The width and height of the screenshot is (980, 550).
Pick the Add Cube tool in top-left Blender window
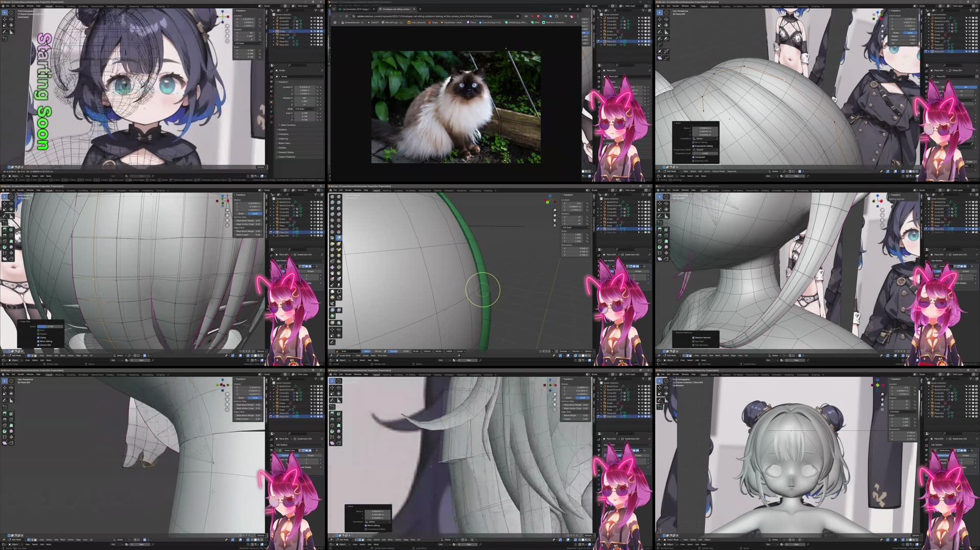(5, 38)
